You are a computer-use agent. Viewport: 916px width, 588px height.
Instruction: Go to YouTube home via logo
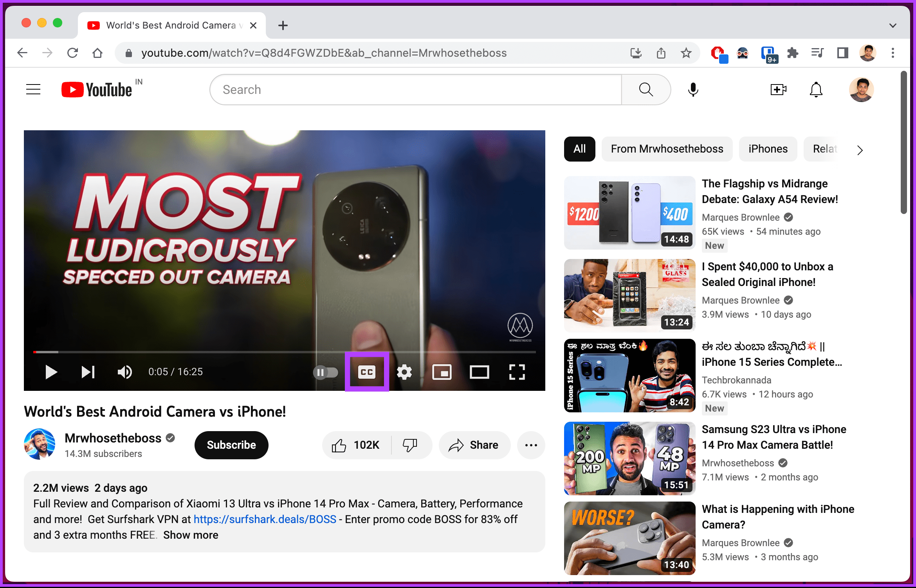[x=97, y=90]
